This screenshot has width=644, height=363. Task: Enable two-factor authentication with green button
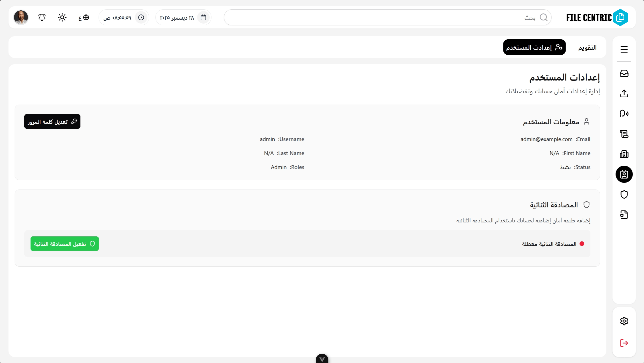pos(64,244)
